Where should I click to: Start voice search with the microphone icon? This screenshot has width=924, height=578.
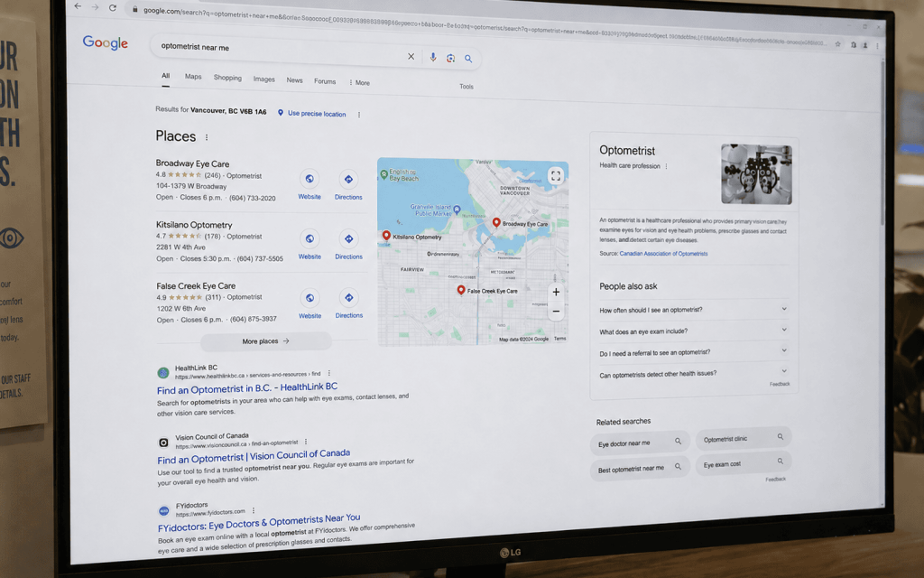[433, 57]
